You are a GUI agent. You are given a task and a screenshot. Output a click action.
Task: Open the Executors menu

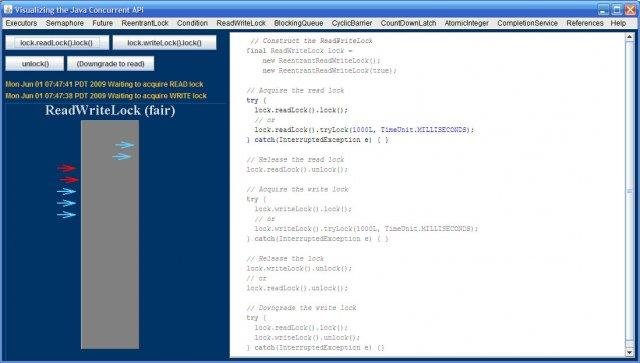(x=21, y=23)
